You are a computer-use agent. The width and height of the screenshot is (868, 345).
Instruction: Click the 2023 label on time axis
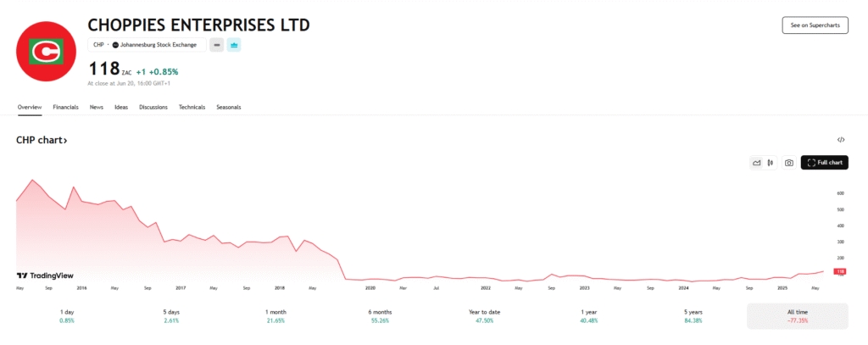[585, 288]
